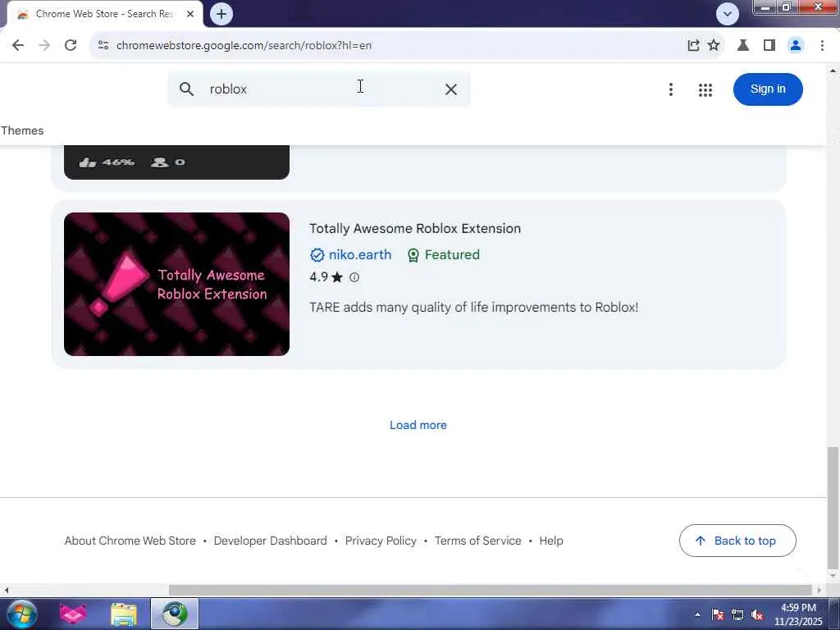Image resolution: width=840 pixels, height=630 pixels.
Task: Focus the web store search field
Action: pyautogui.click(x=319, y=89)
